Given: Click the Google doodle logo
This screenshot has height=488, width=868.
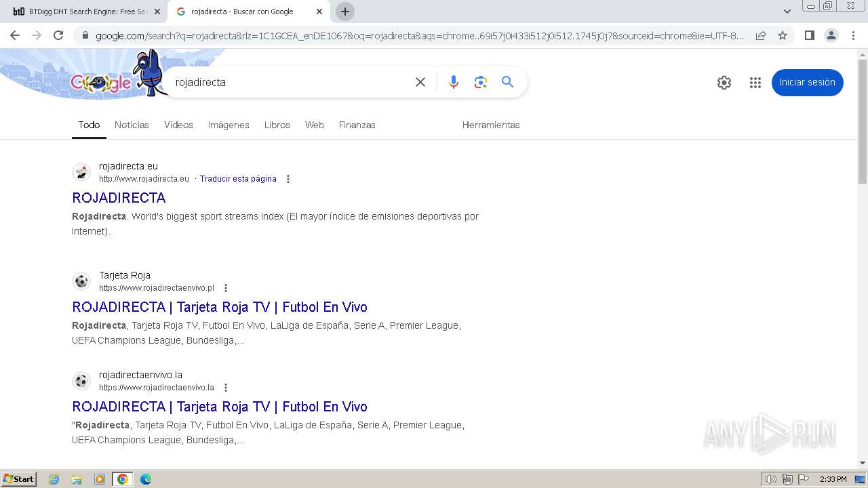Looking at the screenshot, I should tap(102, 82).
